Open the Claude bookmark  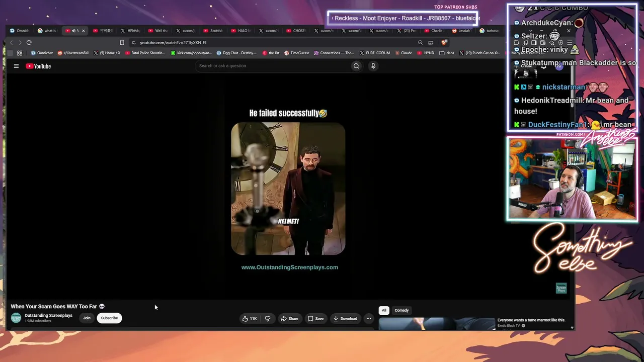pyautogui.click(x=404, y=53)
